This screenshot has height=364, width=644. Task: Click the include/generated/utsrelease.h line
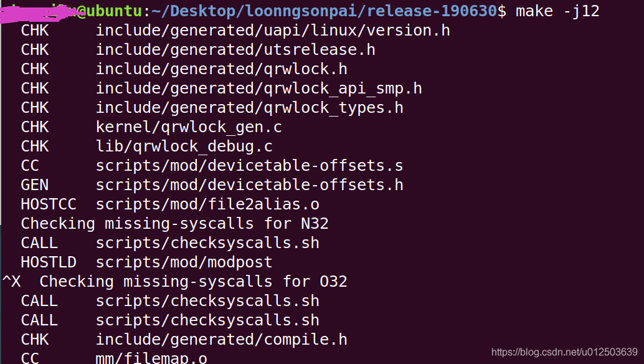(x=235, y=49)
